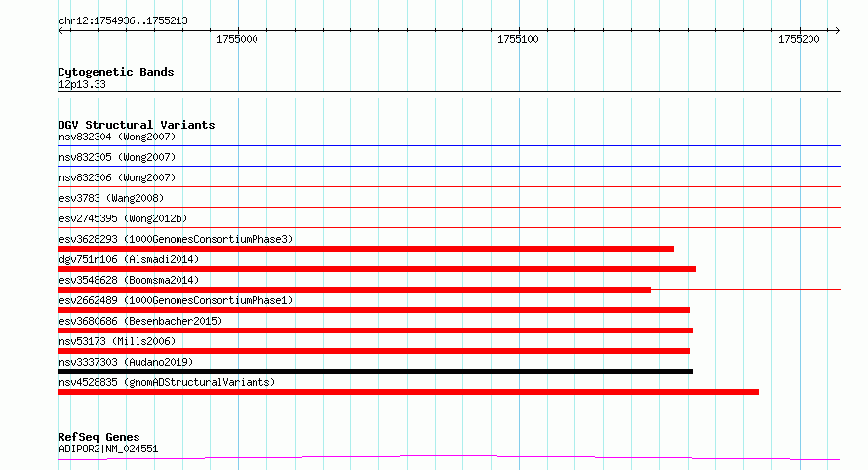868x470 pixels.
Task: Click the red bar under dgv751n106
Action: point(376,269)
